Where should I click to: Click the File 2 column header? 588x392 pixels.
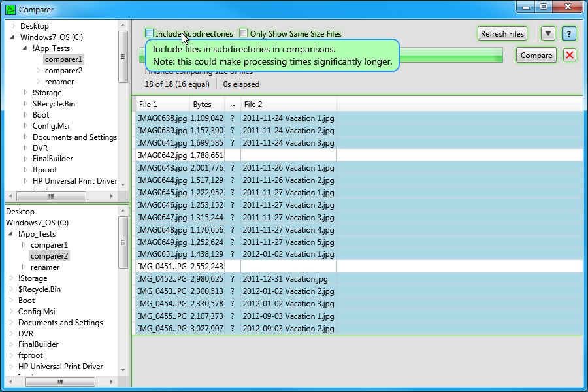click(287, 105)
